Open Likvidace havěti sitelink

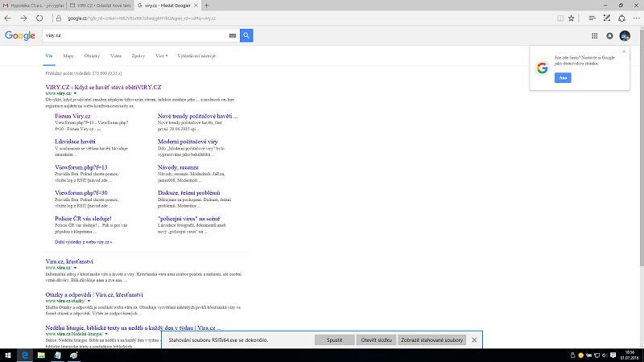click(x=75, y=142)
